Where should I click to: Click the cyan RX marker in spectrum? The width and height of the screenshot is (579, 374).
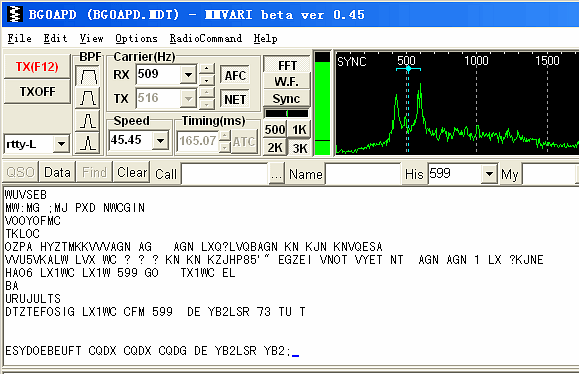point(408,69)
